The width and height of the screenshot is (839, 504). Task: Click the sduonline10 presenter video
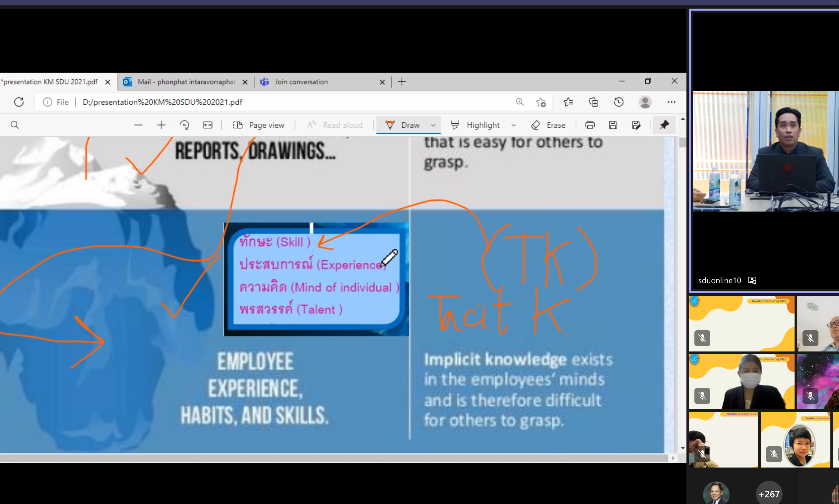point(766,151)
